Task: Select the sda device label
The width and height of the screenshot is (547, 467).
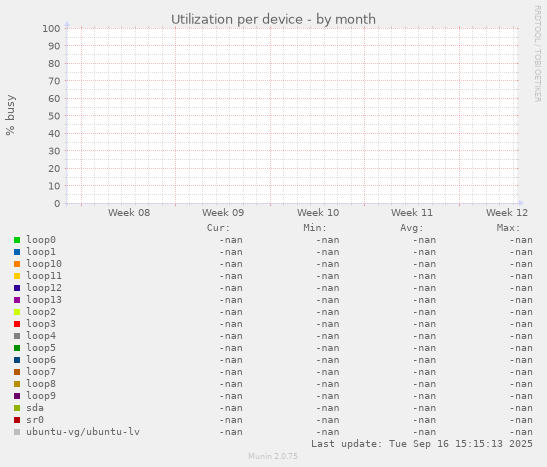Action: click(35, 408)
